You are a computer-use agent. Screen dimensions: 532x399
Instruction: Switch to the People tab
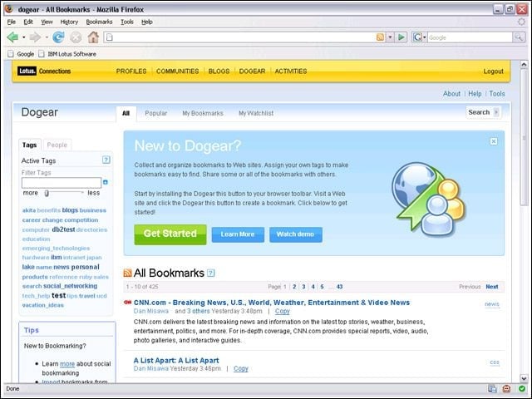tap(57, 145)
